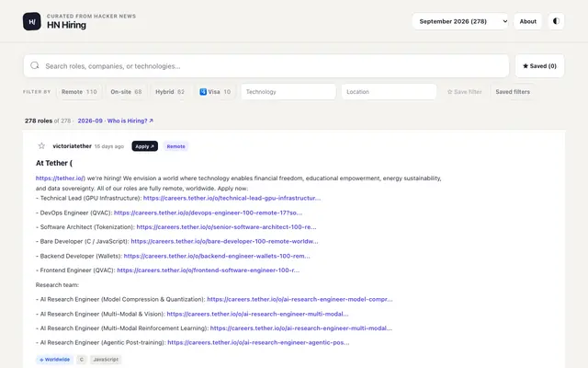Click the HN Hiring logo icon
Image resolution: width=588 pixels, height=368 pixels.
point(32,21)
